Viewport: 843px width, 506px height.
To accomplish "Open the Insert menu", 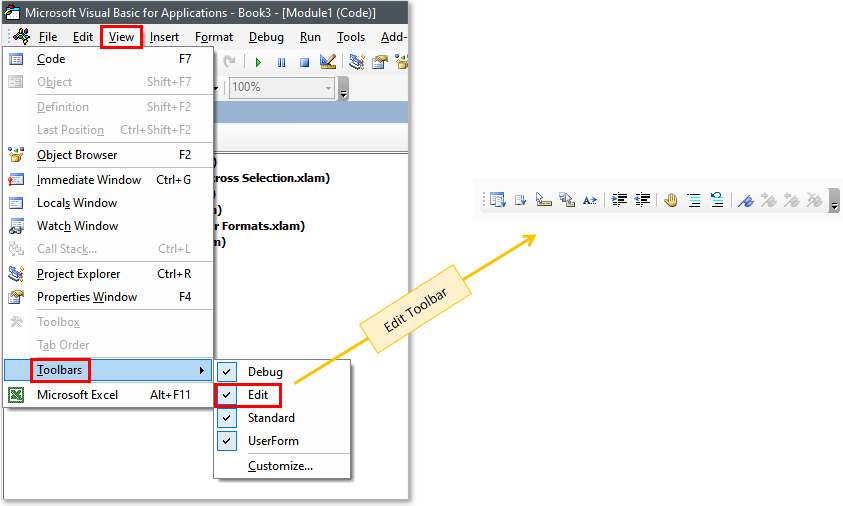I will [165, 37].
